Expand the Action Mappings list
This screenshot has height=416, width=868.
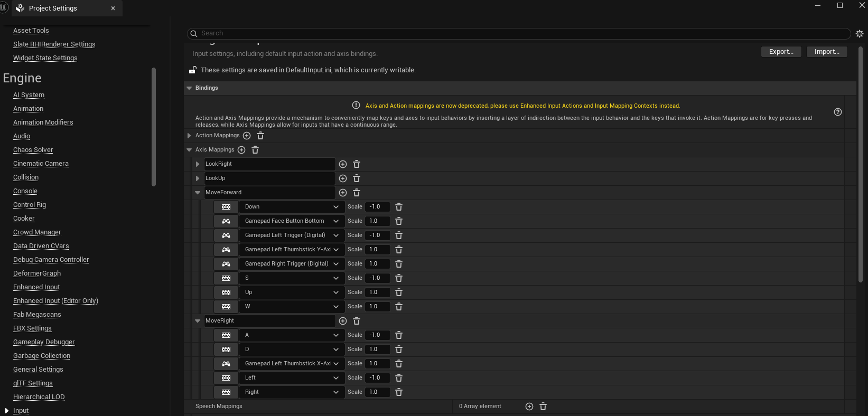pos(189,136)
